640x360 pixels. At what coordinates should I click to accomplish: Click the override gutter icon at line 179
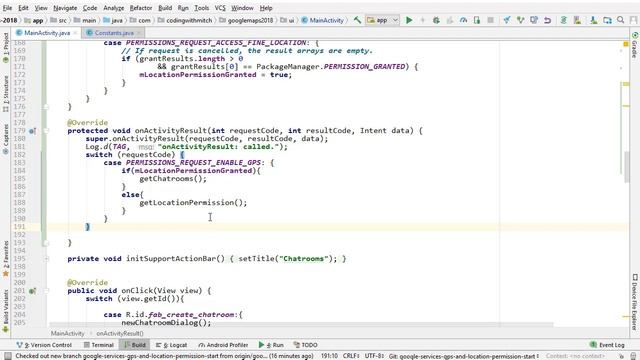32,131
